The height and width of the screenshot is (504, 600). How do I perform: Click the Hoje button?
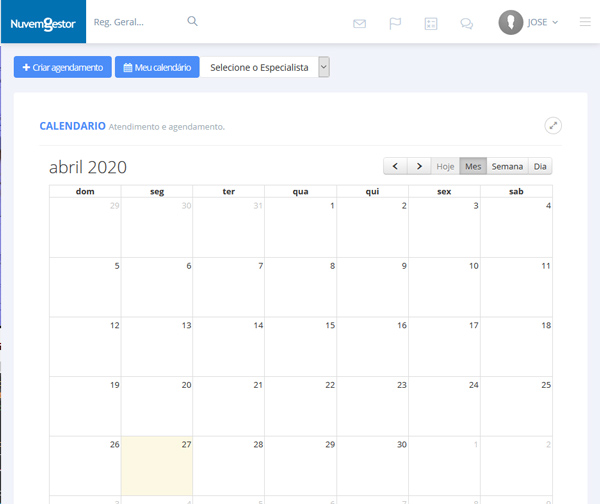tap(445, 166)
